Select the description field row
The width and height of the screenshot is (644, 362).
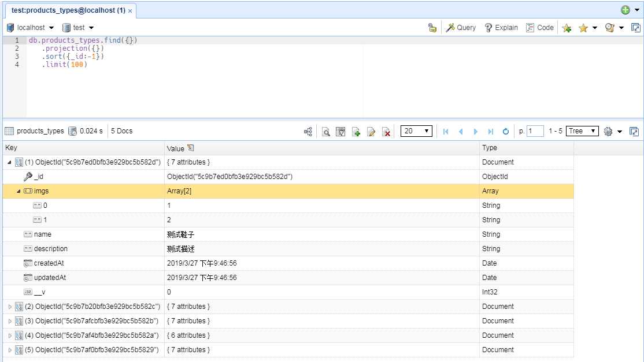[288, 249]
